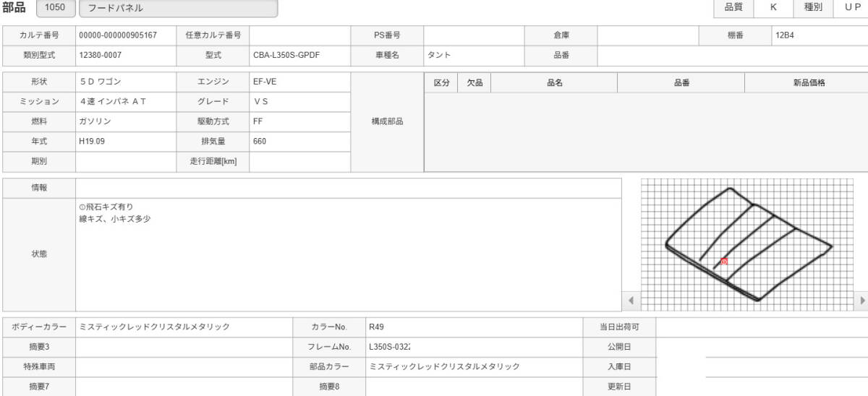Click the empty 特殊車両 field
The height and width of the screenshot is (396, 868).
point(184,367)
